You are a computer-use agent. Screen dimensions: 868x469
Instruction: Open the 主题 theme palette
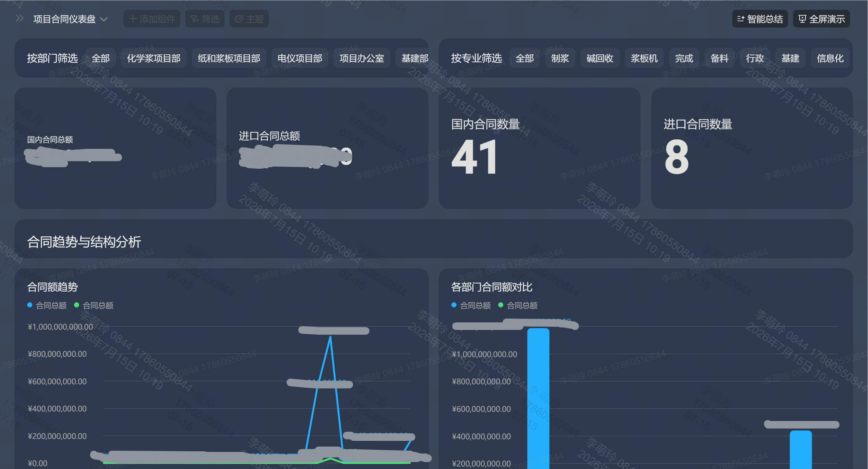click(x=249, y=19)
